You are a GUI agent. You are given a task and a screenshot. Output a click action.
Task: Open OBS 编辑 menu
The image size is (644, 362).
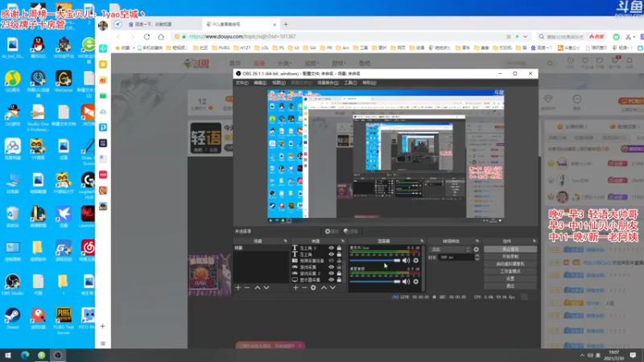coord(260,83)
